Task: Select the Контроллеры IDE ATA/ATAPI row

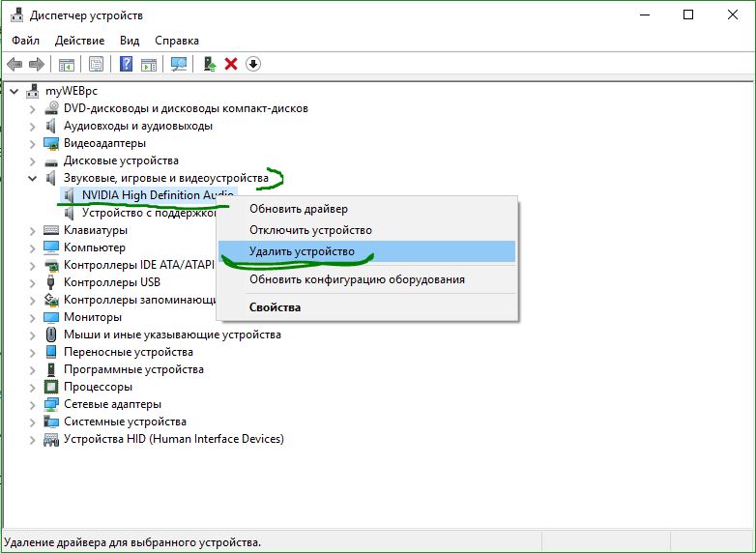Action: pyautogui.click(x=139, y=265)
